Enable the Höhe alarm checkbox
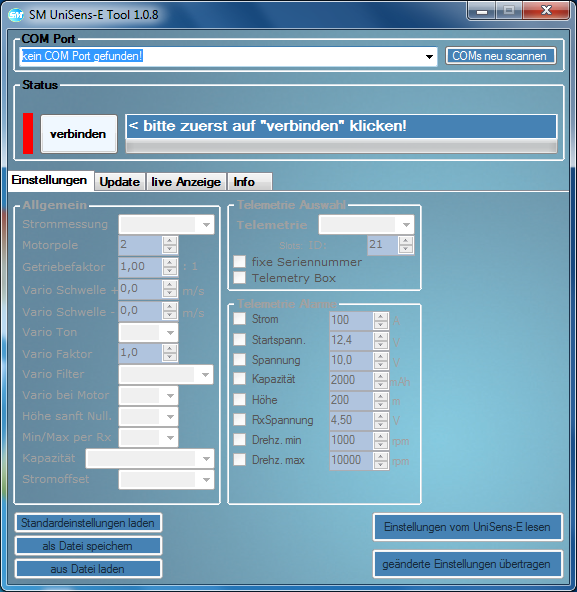Image resolution: width=577 pixels, height=592 pixels. 239,399
